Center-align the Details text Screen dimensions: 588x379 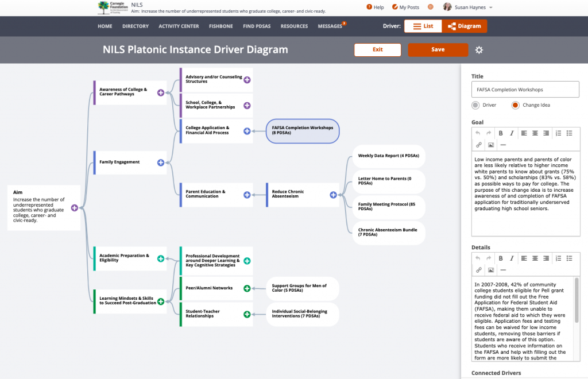(x=535, y=258)
